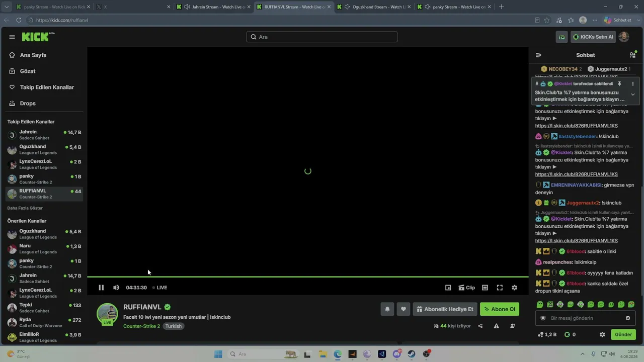Screen dimensions: 644x362
Task: Expand the pinned chat message
Action: (x=633, y=95)
